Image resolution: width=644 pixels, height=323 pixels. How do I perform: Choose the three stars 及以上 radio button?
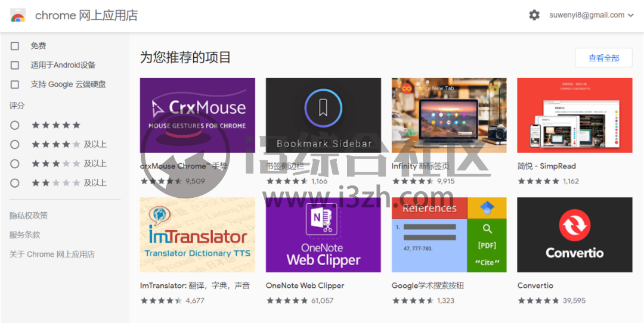click(x=15, y=164)
